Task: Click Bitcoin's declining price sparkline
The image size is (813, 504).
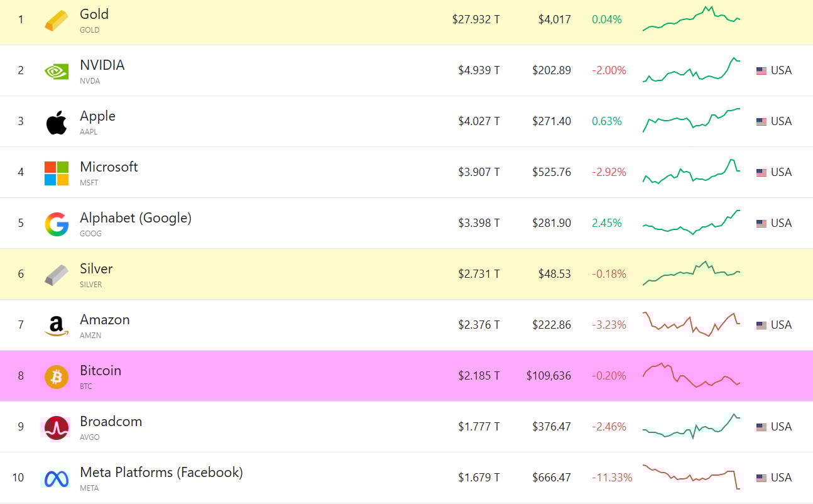Action: [x=691, y=376]
